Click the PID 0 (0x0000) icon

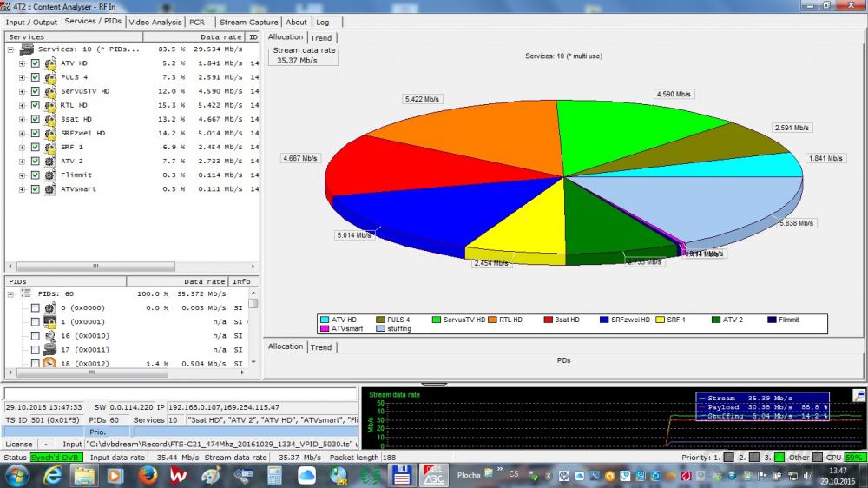tap(49, 308)
